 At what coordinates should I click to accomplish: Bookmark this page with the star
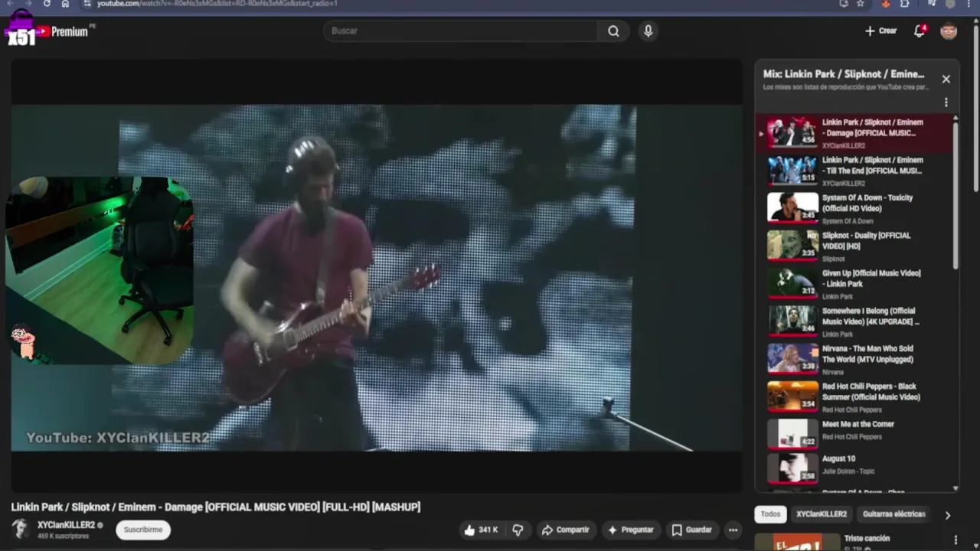pos(861,4)
